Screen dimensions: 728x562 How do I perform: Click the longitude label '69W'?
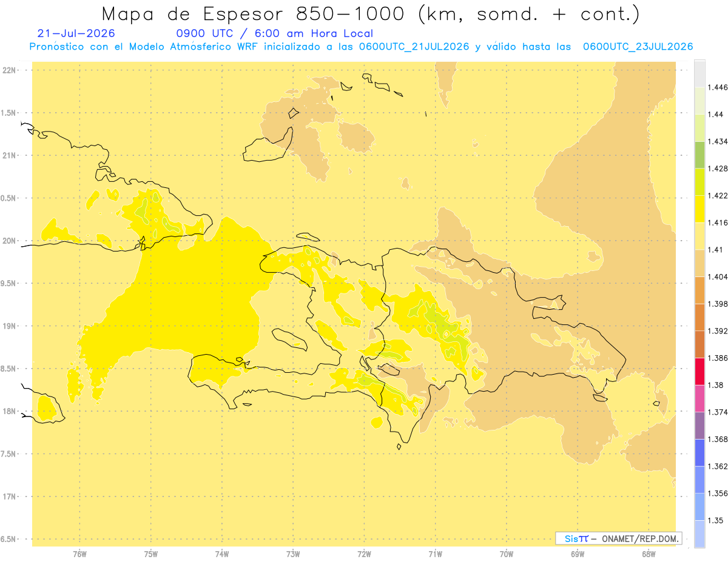(577, 554)
